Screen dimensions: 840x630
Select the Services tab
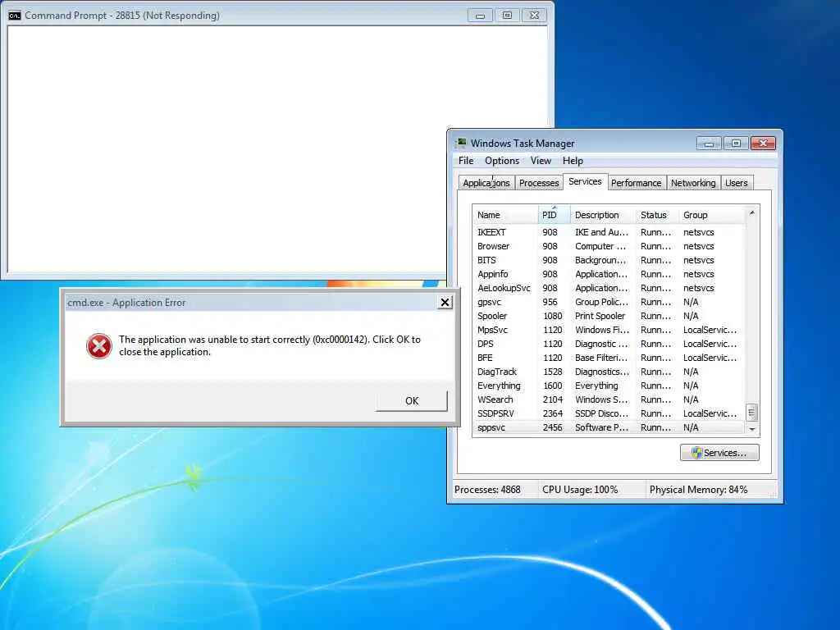click(585, 181)
